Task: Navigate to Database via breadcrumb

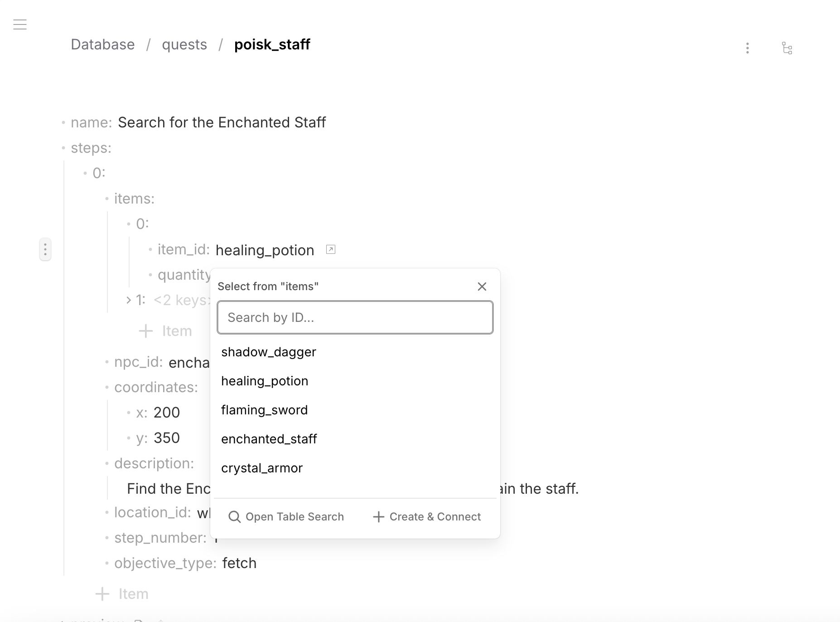Action: pos(102,44)
